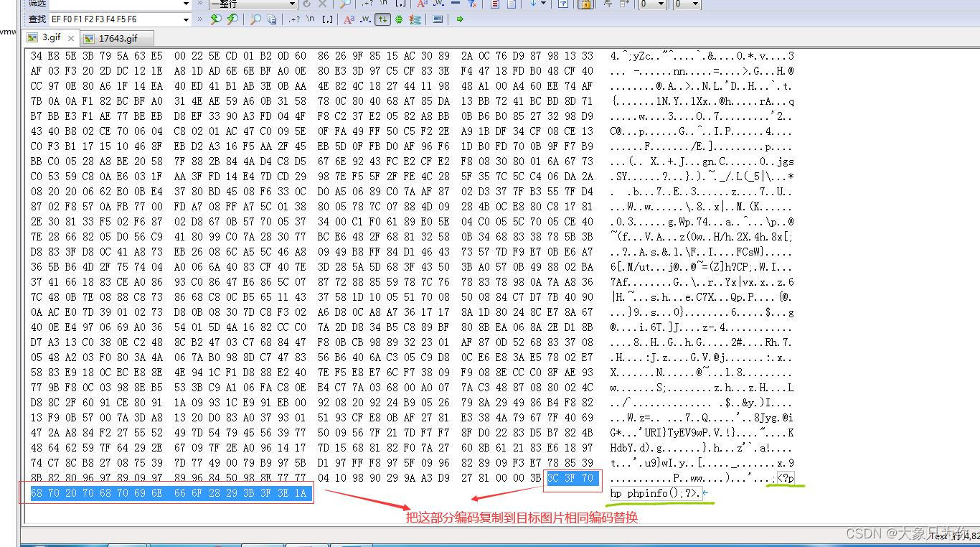Image resolution: width=980 pixels, height=547 pixels.
Task: Click the green globe icon in find bar
Action: pyautogui.click(x=399, y=19)
